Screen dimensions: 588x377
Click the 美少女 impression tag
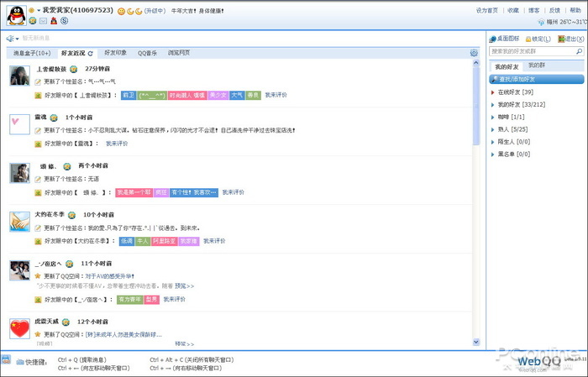point(218,95)
